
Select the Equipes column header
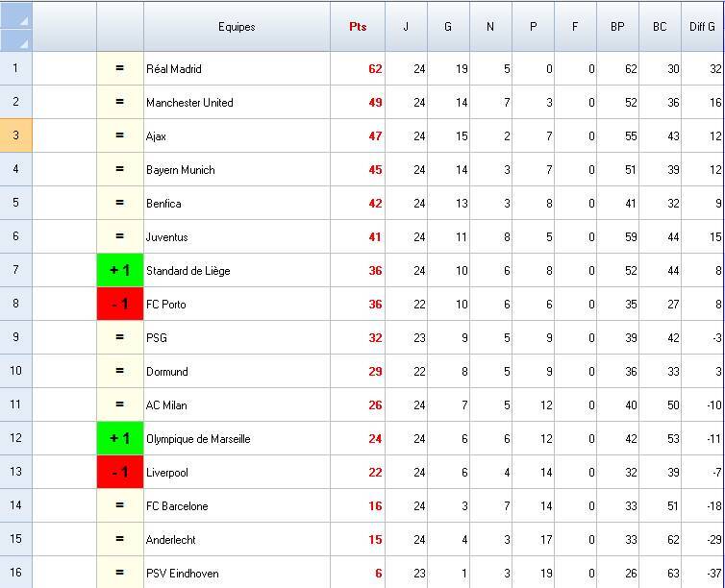click(237, 27)
